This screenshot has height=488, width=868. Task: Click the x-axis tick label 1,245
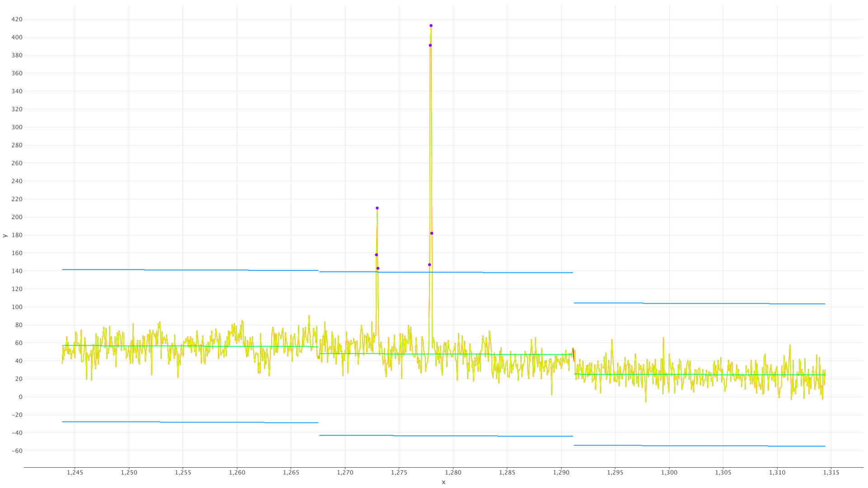tap(75, 473)
